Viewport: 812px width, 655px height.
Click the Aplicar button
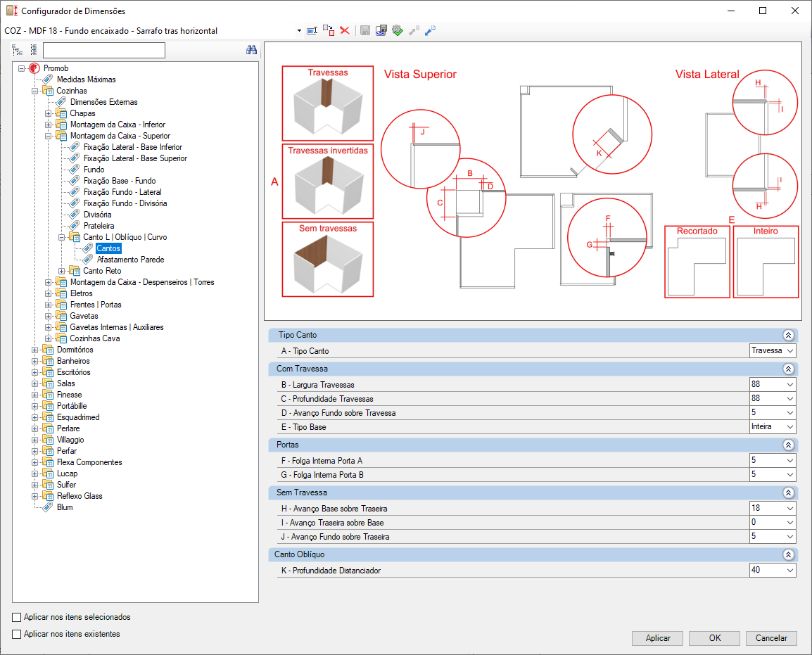[x=658, y=638]
